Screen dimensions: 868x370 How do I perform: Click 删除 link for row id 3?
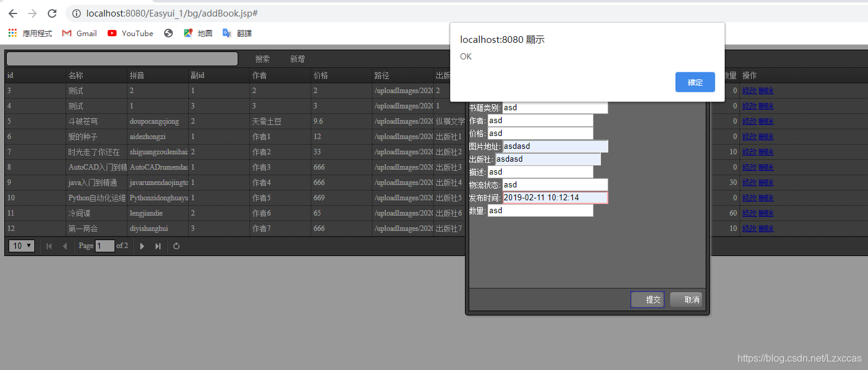coord(766,91)
